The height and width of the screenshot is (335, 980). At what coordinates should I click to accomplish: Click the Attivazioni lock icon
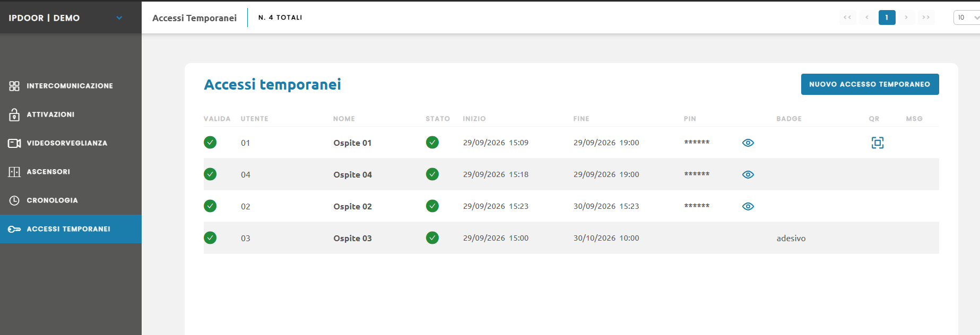(14, 114)
